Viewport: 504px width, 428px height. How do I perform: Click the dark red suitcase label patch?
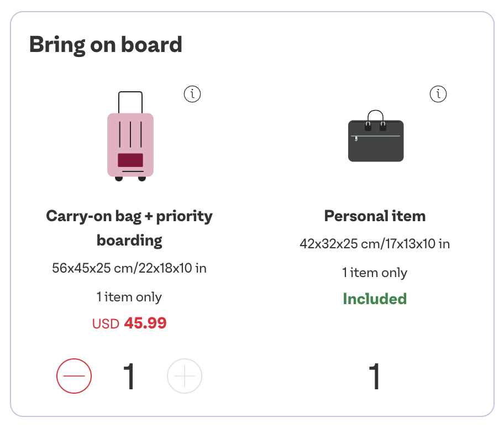(130, 160)
